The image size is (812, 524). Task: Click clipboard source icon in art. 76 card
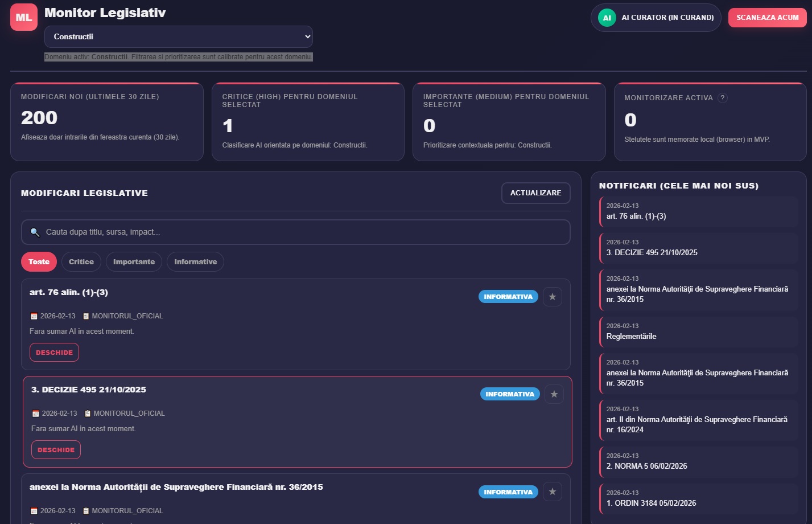pos(86,316)
